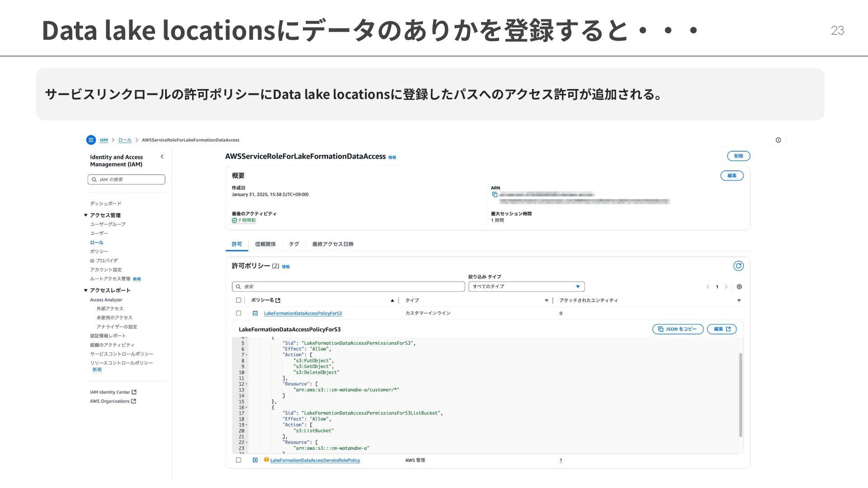Open 外部アクセス in the sidebar
Screen dimensions: 868x488
(109, 309)
